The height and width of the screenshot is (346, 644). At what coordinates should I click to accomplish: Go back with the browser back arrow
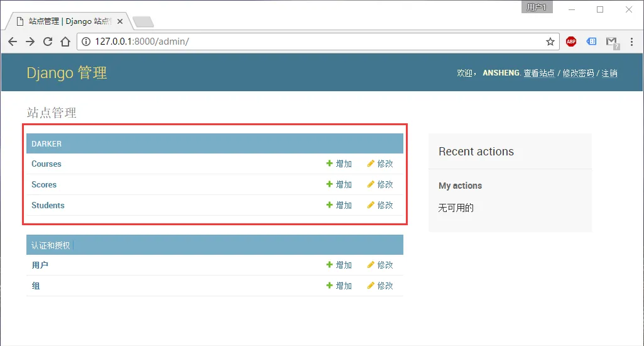[13, 42]
